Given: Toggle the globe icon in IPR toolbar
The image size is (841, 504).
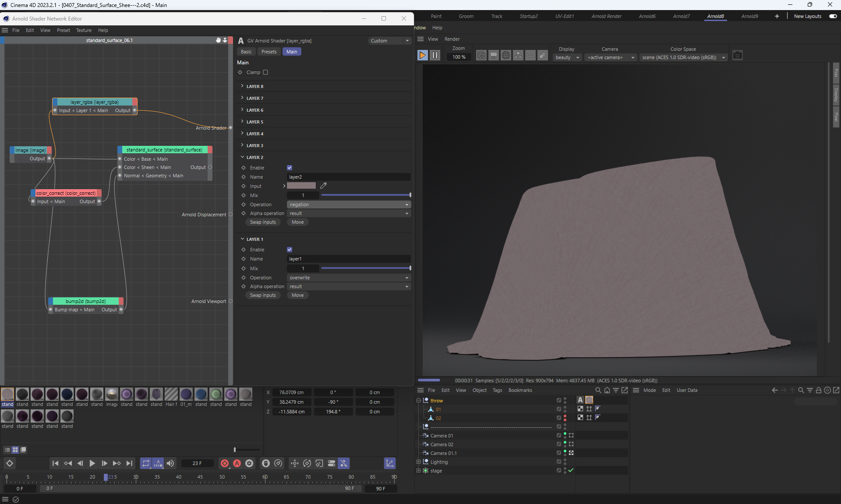Looking at the screenshot, I should (506, 56).
